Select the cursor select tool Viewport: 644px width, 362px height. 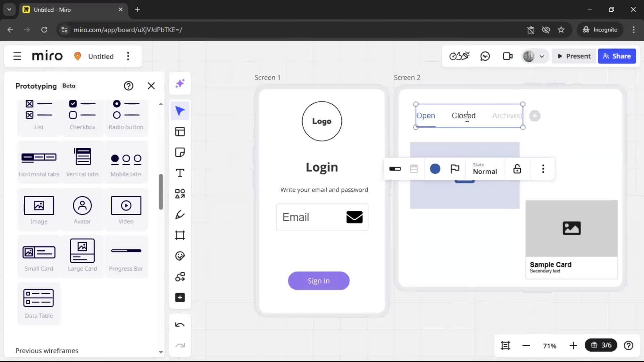[180, 111]
